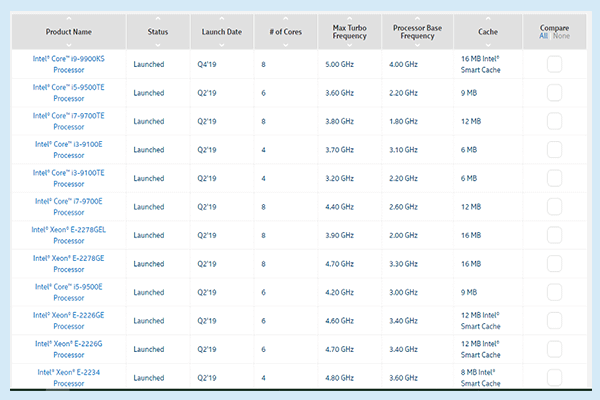Click the Intel Xeon E-2278GE Processor link
The height and width of the screenshot is (400, 600).
pyautogui.click(x=69, y=264)
